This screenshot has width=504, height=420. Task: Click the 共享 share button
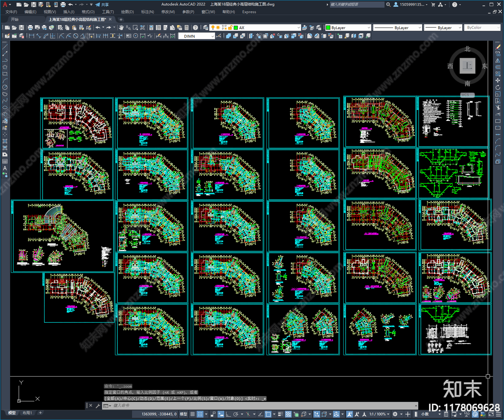(x=102, y=4)
